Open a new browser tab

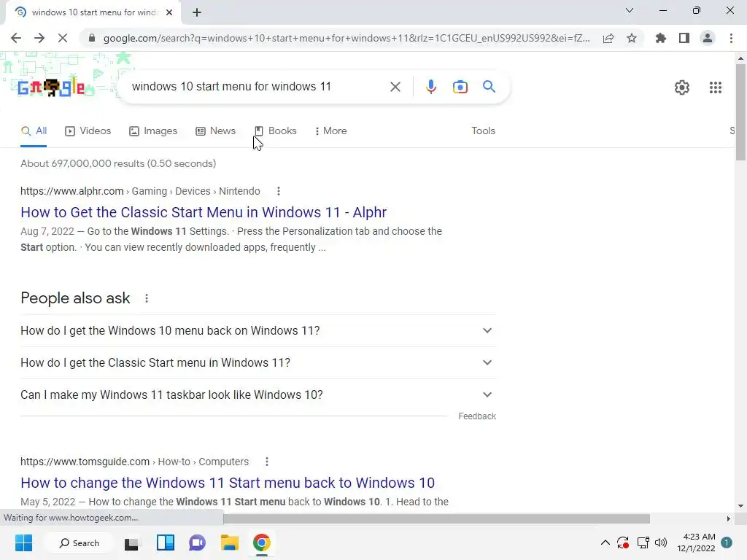click(x=197, y=12)
